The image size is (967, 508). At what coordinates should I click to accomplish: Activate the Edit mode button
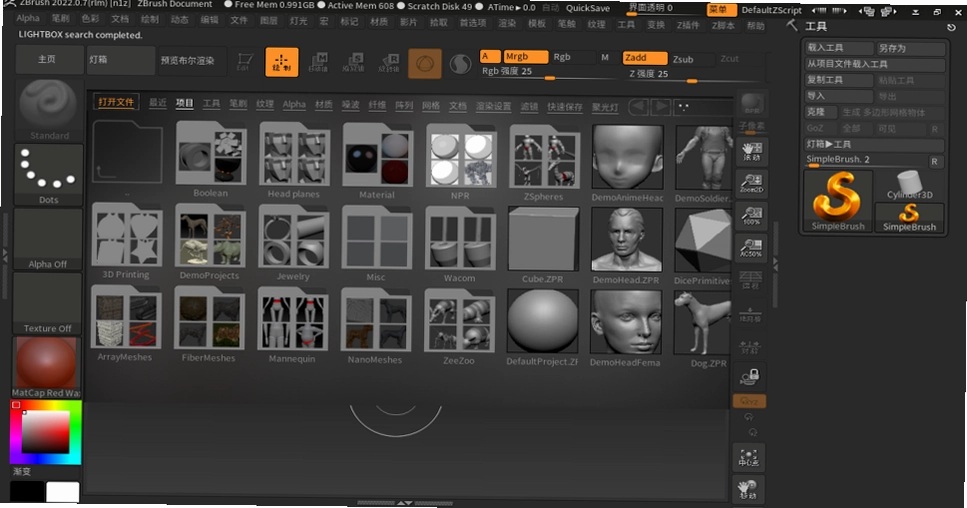(245, 62)
